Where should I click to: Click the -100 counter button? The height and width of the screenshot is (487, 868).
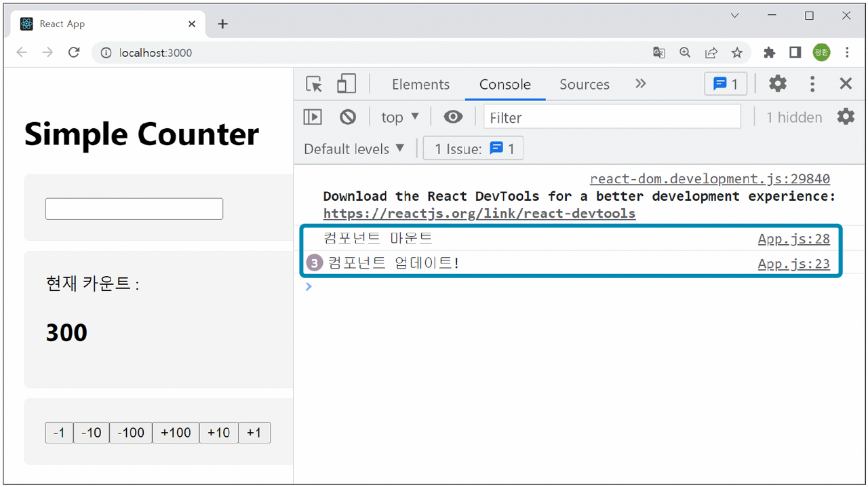pyautogui.click(x=131, y=433)
